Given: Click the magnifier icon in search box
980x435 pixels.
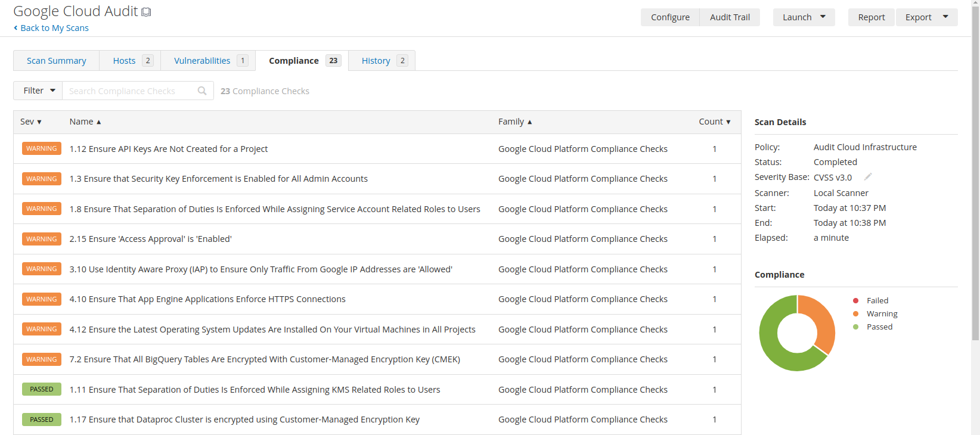Looking at the screenshot, I should coord(202,91).
